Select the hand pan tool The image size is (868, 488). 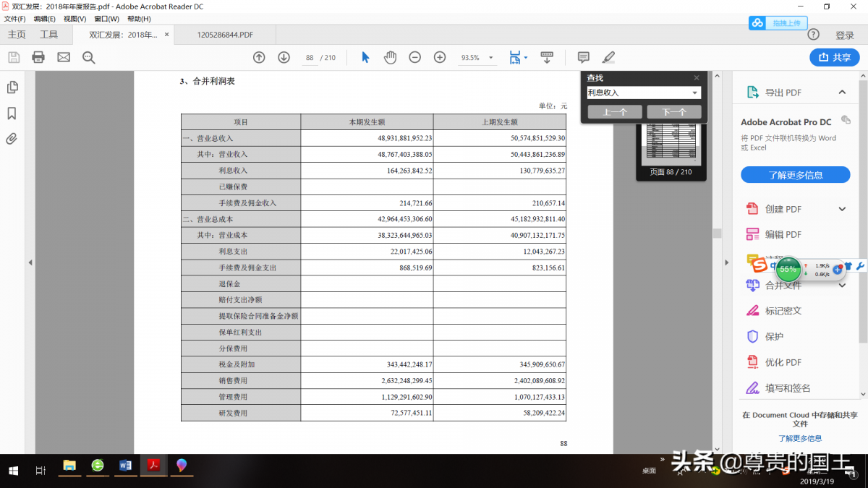390,57
